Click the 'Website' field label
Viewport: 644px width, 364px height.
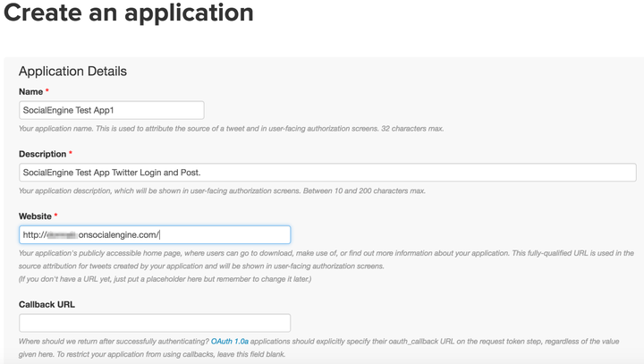[x=35, y=216]
